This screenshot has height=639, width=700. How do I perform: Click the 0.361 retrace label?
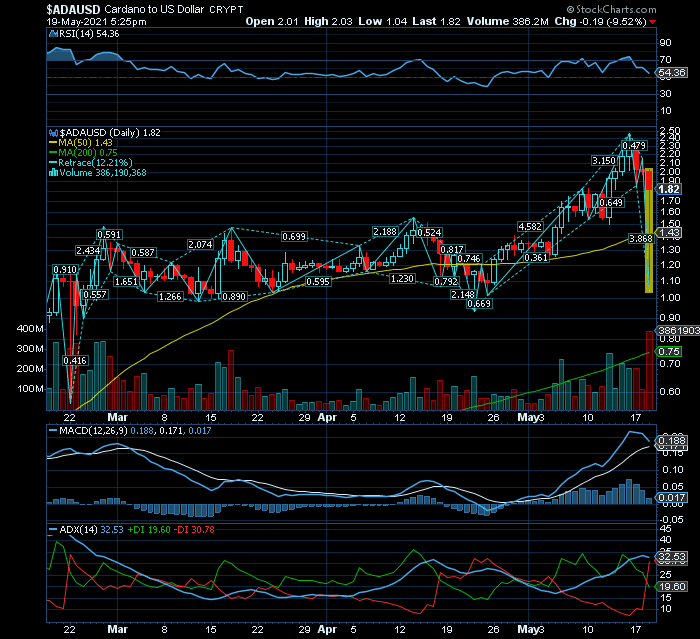click(x=536, y=258)
